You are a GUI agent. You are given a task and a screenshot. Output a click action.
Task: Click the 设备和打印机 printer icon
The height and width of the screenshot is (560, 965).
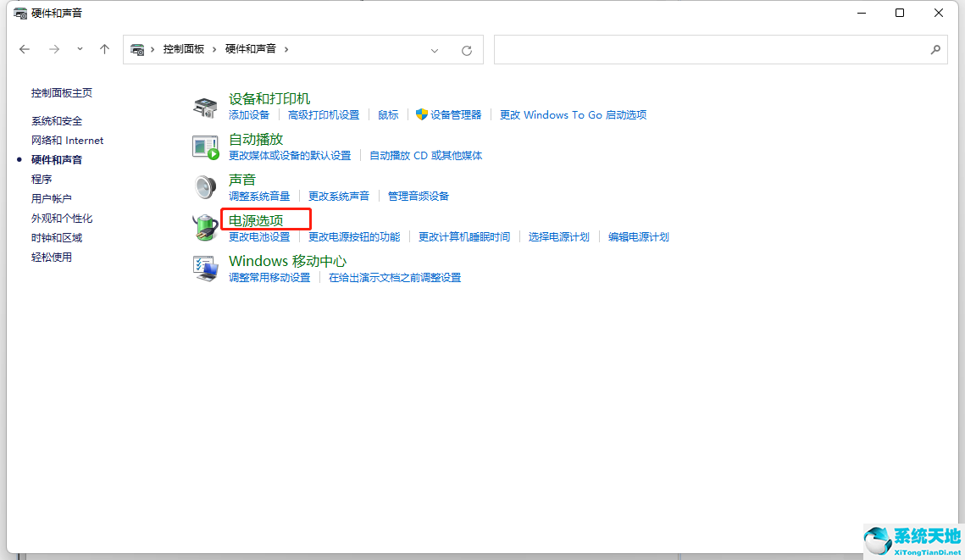coord(205,106)
